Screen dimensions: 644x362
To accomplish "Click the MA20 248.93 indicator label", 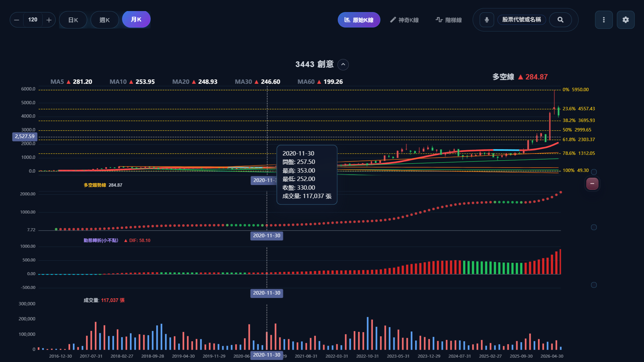I will point(195,82).
